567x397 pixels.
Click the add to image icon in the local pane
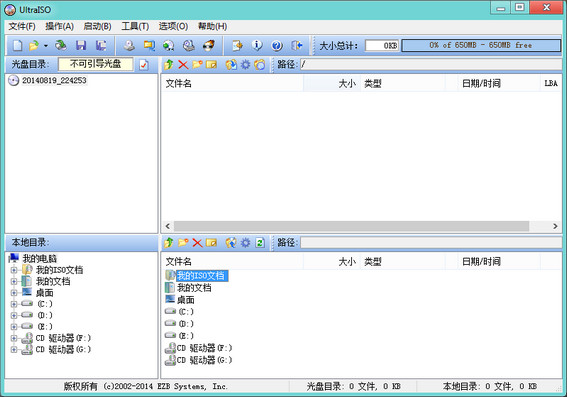[231, 243]
